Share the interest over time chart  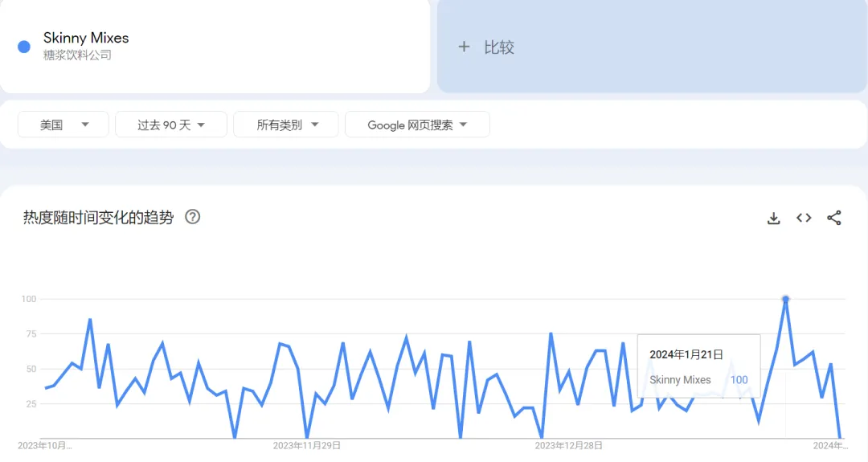pyautogui.click(x=834, y=218)
